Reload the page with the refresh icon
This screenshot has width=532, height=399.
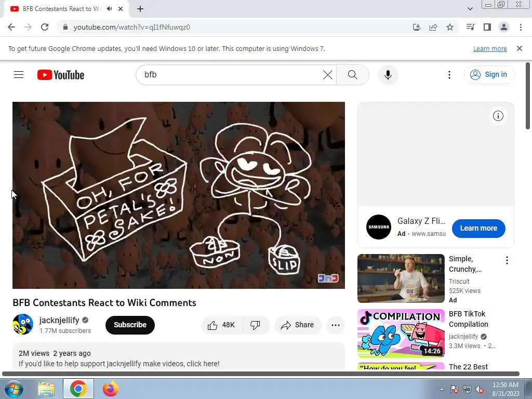coord(45,27)
